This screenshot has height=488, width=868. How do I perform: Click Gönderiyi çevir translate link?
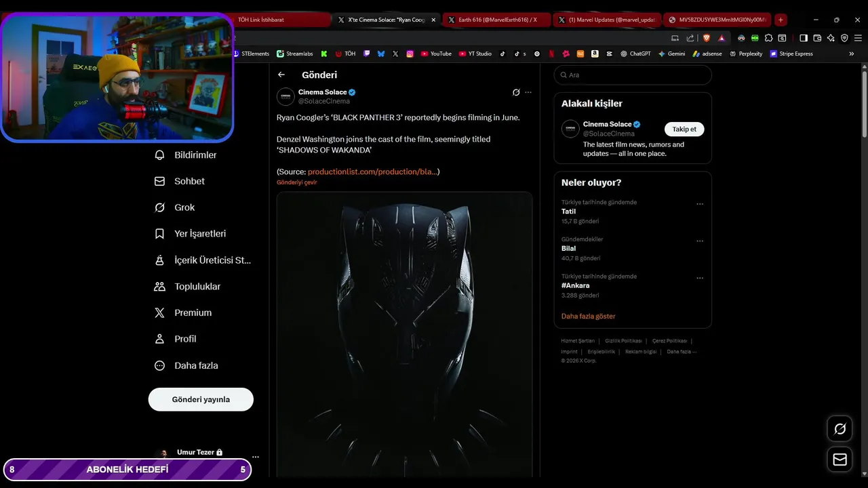click(x=296, y=182)
